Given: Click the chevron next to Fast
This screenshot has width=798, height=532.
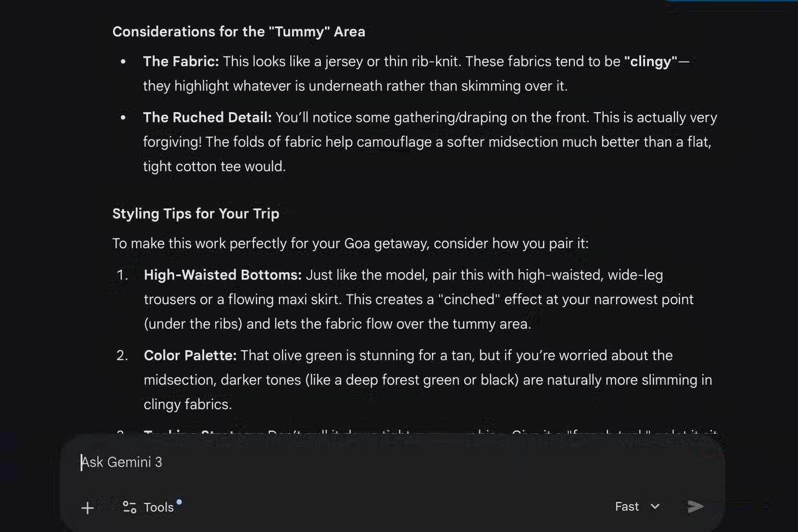Looking at the screenshot, I should pyautogui.click(x=655, y=506).
